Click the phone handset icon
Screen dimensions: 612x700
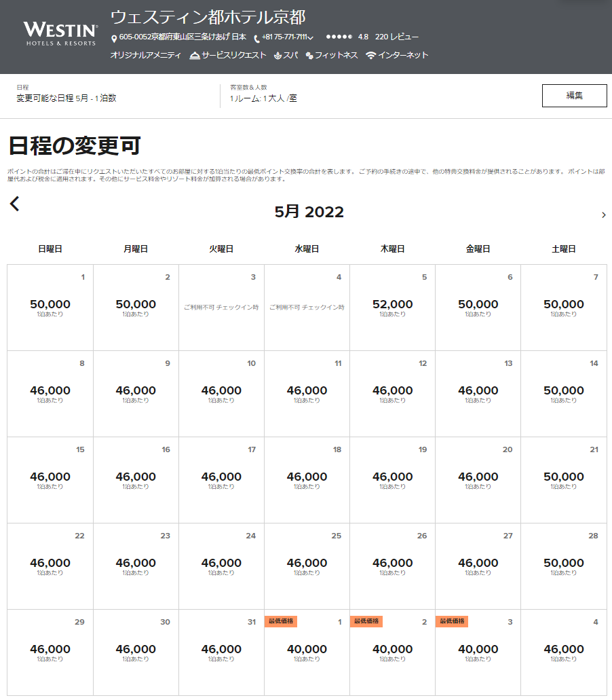click(x=257, y=39)
